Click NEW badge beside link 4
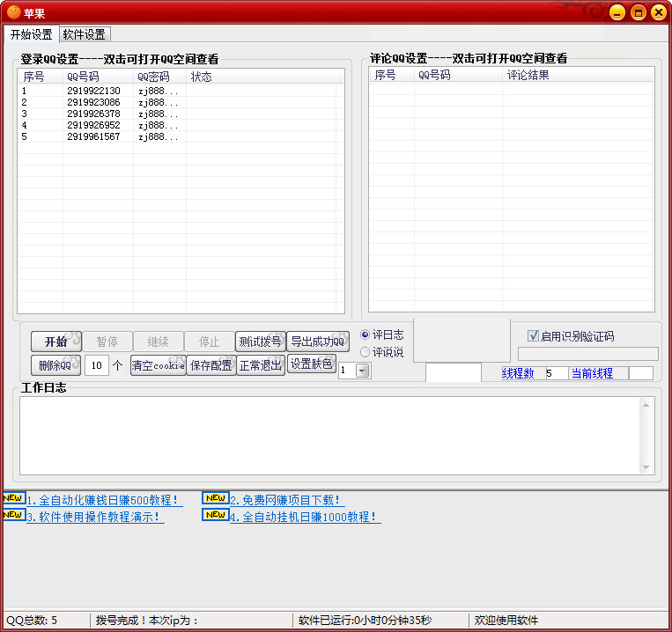Image resolution: width=672 pixels, height=632 pixels. pos(216,514)
